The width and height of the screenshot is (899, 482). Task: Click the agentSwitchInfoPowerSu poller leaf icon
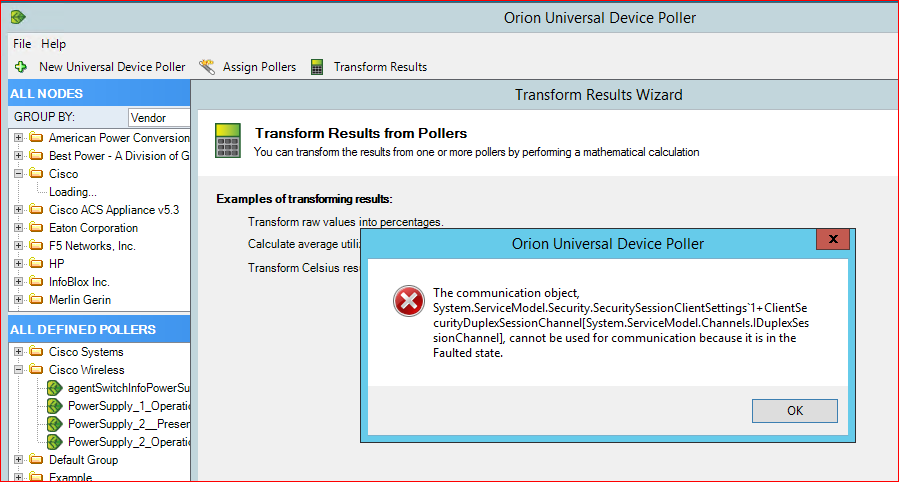(54, 388)
